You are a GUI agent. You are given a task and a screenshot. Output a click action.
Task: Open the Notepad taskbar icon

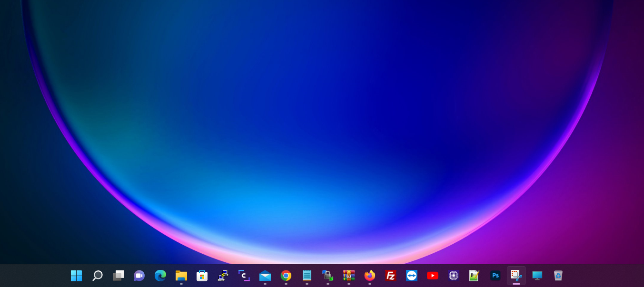point(307,276)
